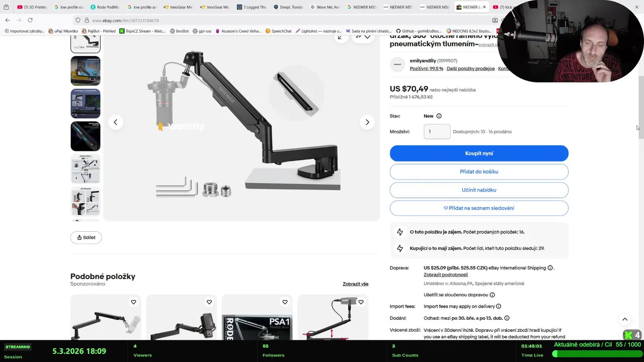Screen dimensions: 644x362
Task: Click Přidat do košíku button
Action: [x=479, y=171]
